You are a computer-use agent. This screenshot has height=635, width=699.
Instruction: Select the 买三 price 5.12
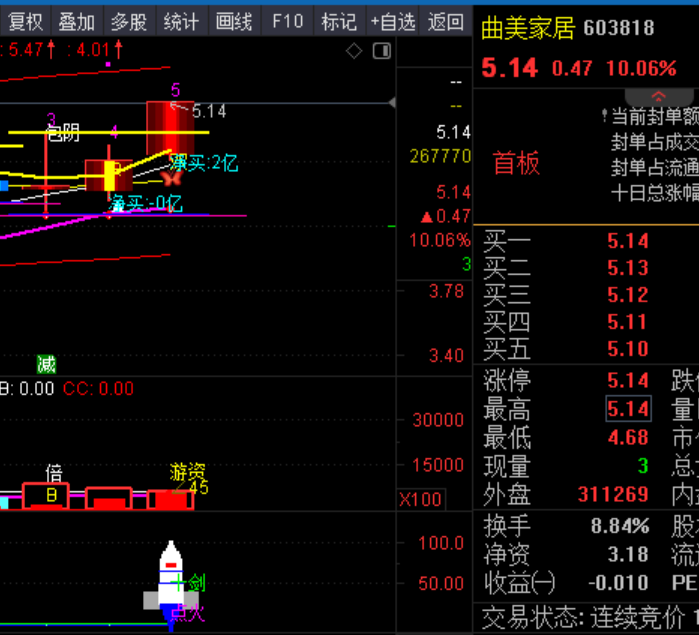pos(628,295)
